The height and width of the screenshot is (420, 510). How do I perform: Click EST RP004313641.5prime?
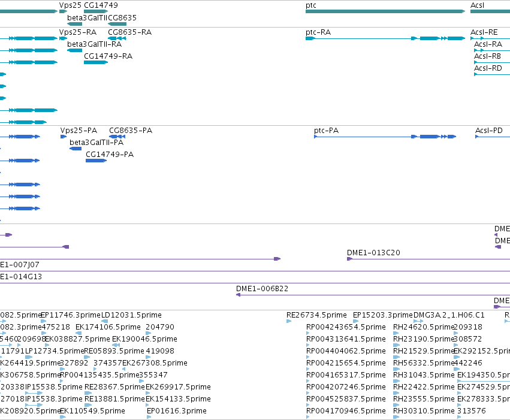click(x=346, y=339)
